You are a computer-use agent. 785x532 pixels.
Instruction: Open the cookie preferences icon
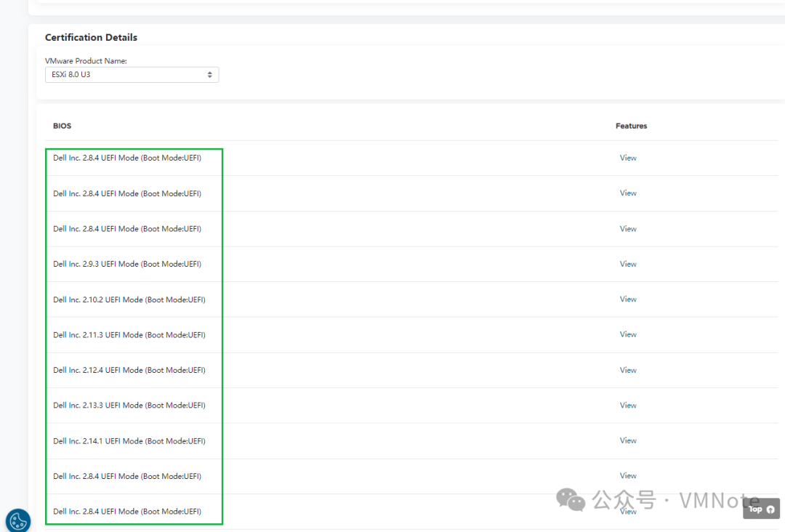point(18,520)
